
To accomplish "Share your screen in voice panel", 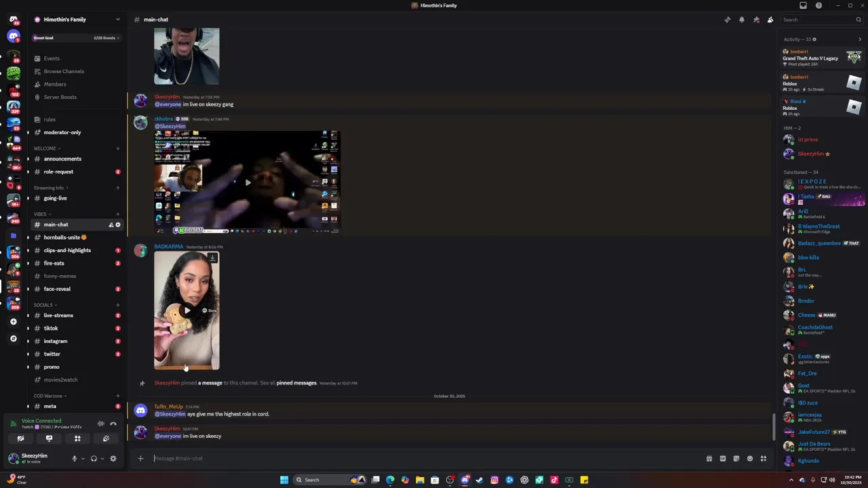I will point(49,439).
